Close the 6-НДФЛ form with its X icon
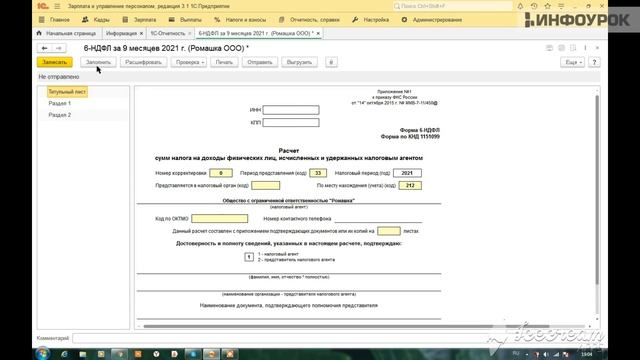The height and width of the screenshot is (360, 640). (x=597, y=48)
